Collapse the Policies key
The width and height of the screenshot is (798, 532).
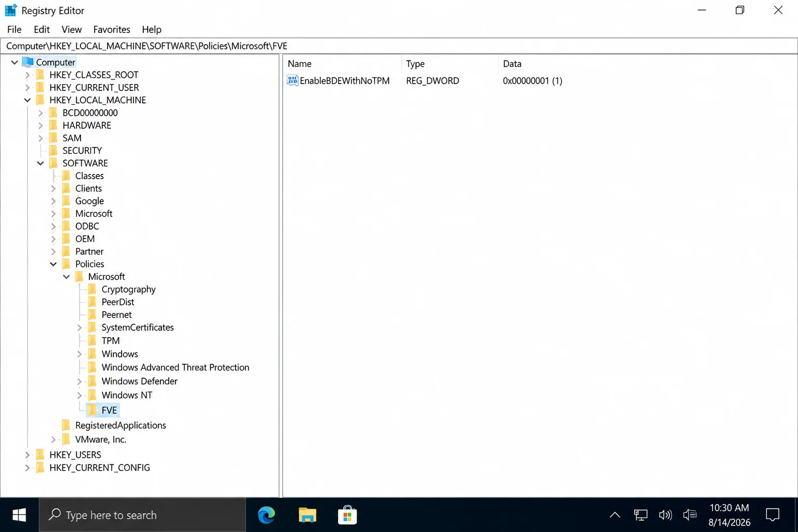click(53, 264)
